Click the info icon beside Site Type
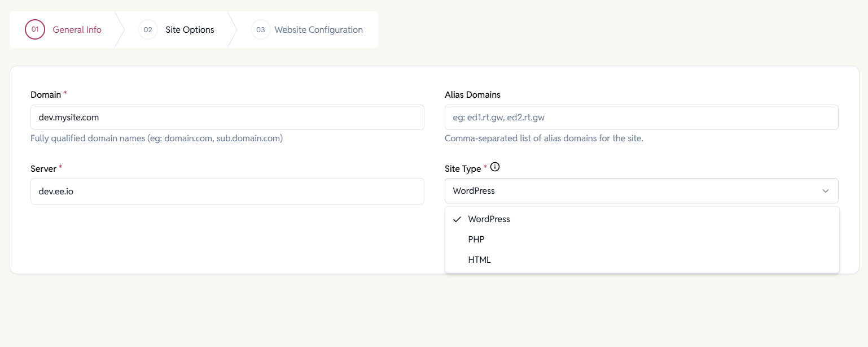This screenshot has width=868, height=347. 495,167
